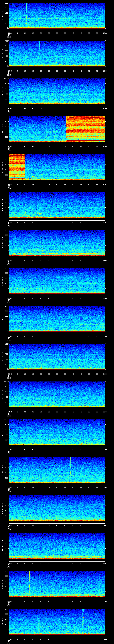Select vertical spike near 49 seconds in 13:15 spectrogram
The image size is (114, 644).
pyautogui.click(x=87, y=49)
